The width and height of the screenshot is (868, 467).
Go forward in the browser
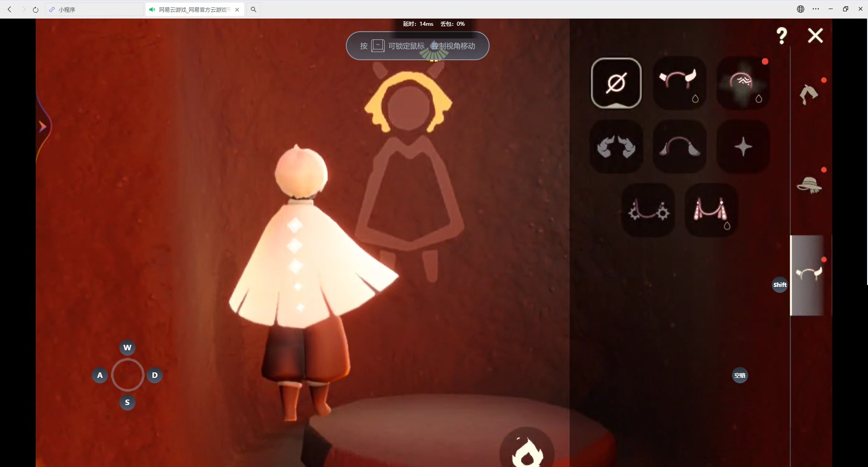pyautogui.click(x=24, y=9)
